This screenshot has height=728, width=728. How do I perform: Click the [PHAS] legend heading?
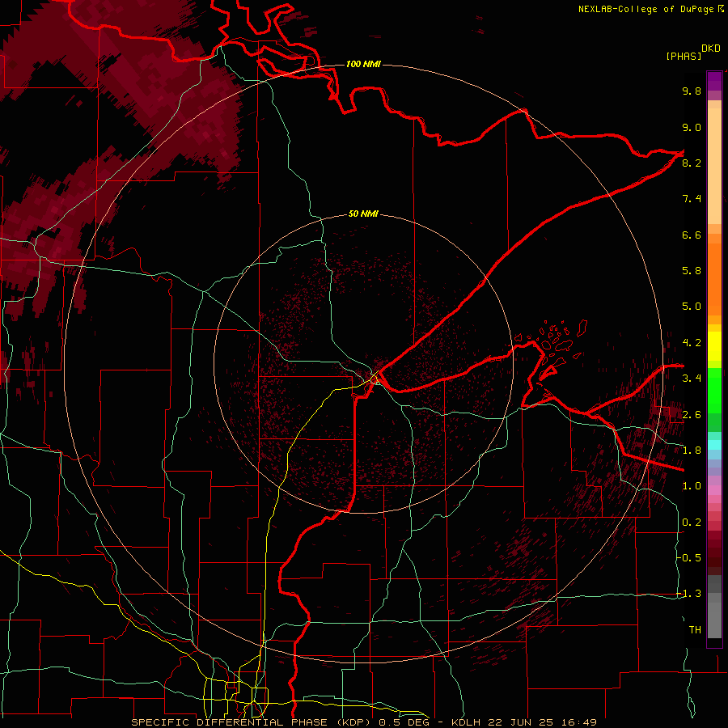(x=684, y=57)
